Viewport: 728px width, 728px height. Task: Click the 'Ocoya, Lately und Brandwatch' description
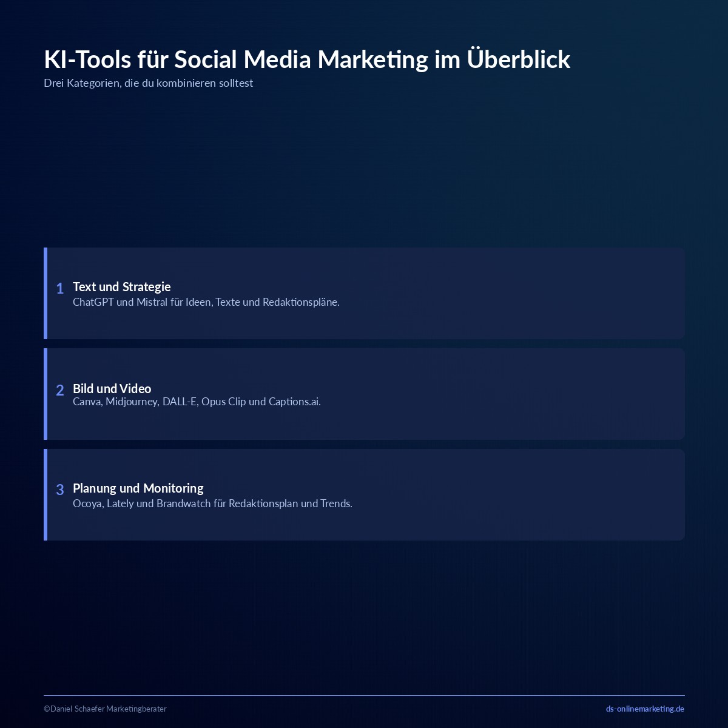[x=212, y=504]
